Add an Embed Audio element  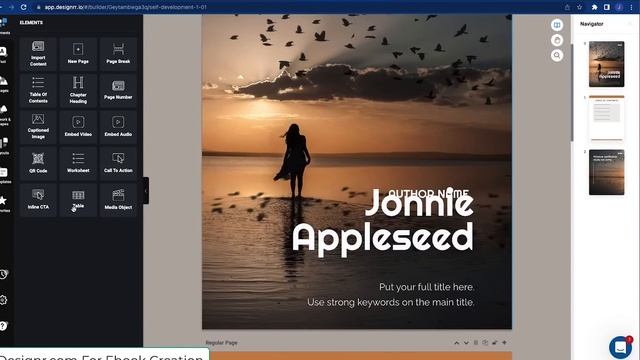(x=118, y=127)
